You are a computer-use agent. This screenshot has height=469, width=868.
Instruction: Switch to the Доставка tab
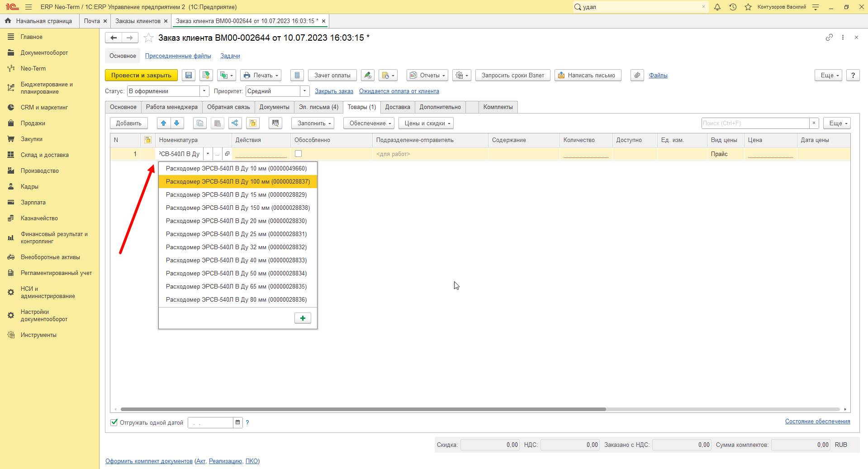(x=398, y=107)
